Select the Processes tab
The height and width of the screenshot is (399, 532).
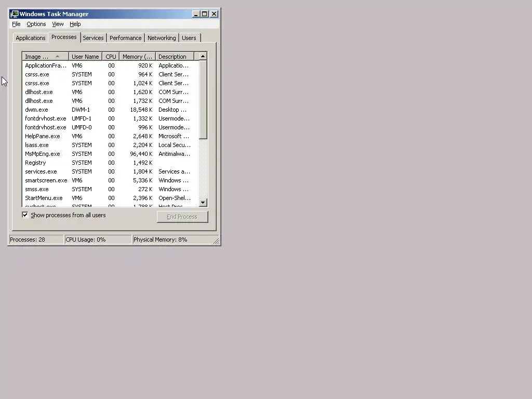[x=64, y=37]
